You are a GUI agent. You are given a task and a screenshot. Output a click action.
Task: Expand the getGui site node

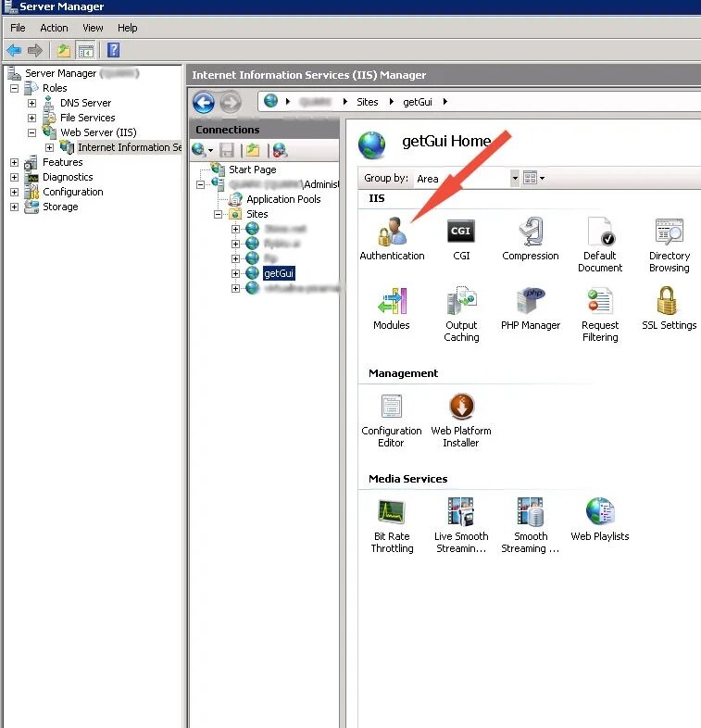[235, 273]
